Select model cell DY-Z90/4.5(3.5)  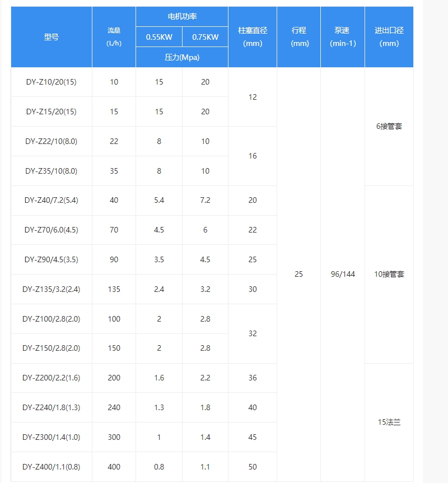pyautogui.click(x=52, y=259)
